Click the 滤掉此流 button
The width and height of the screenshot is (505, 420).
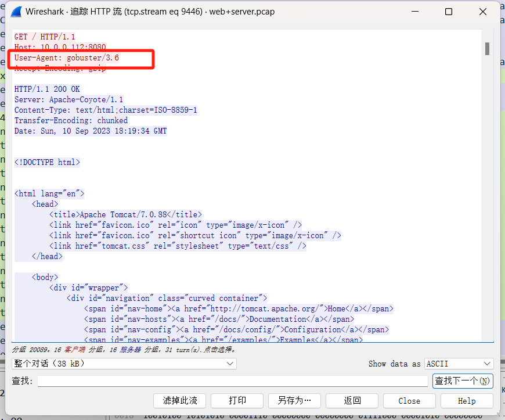pyautogui.click(x=180, y=401)
